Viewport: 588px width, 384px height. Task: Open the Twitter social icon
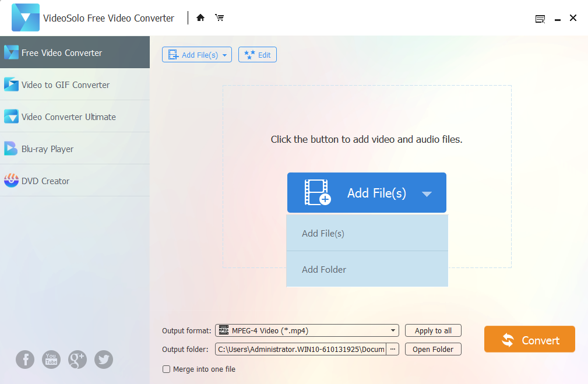pos(104,360)
